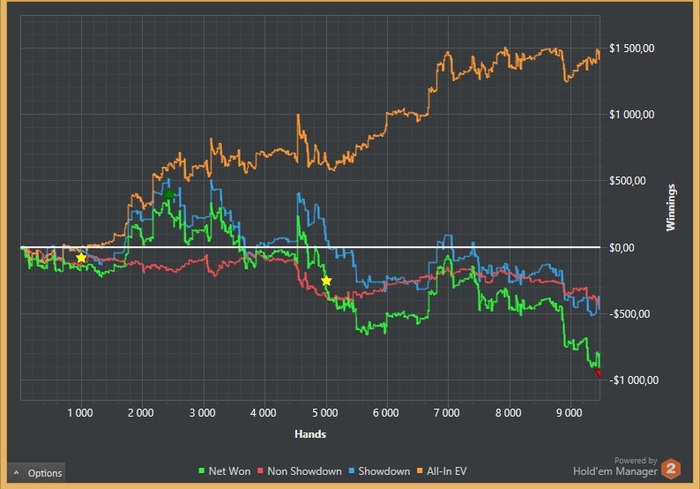This screenshot has height=489, width=700.
Task: Click the -$500,00 axis label
Action: (630, 314)
